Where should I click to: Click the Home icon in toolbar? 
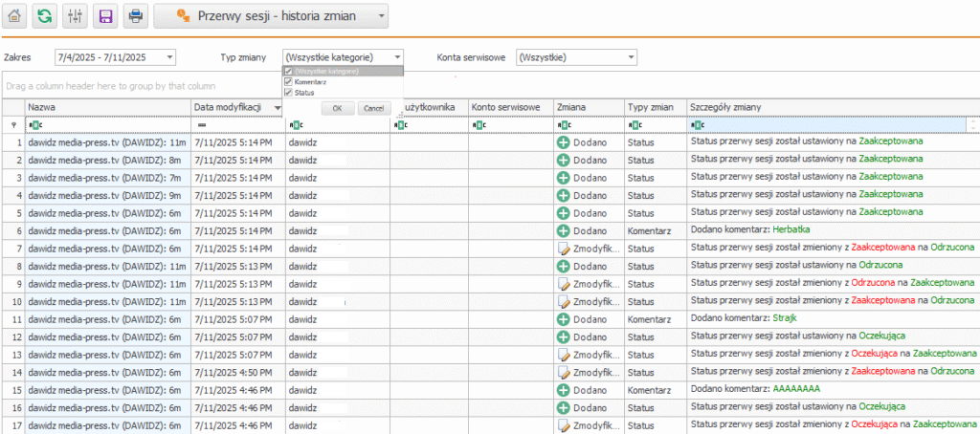pos(14,16)
